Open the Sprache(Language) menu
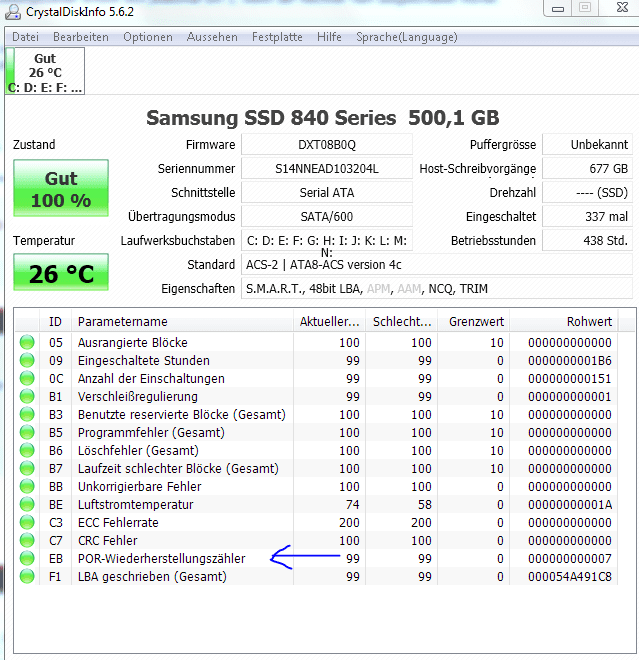Image resolution: width=639 pixels, height=660 pixels. pyautogui.click(x=407, y=37)
